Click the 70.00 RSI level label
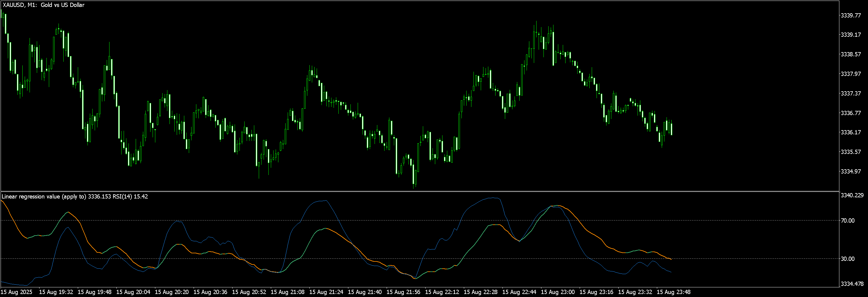 tap(848, 221)
